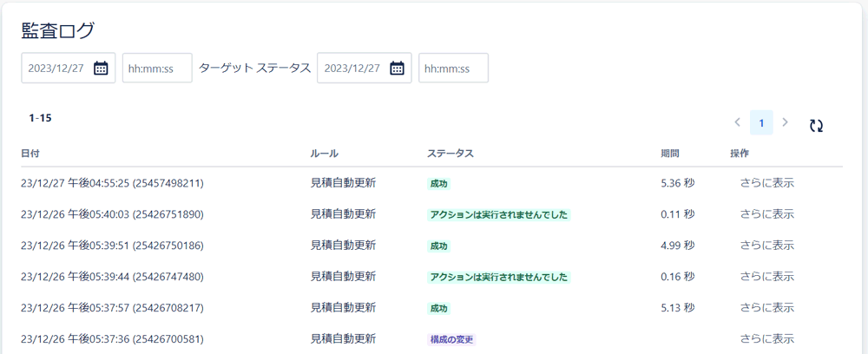Click the 構成の変更 status badge
Screen dimensions: 868x354
point(451,339)
